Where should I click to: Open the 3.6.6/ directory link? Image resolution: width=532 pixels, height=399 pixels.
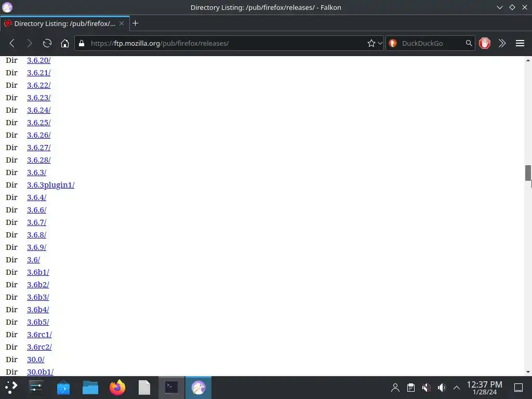(37, 210)
